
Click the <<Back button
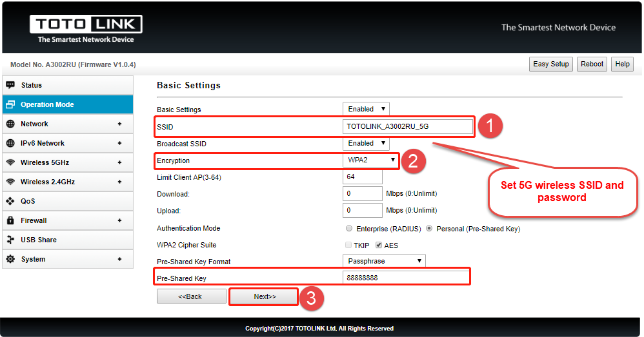pyautogui.click(x=192, y=296)
